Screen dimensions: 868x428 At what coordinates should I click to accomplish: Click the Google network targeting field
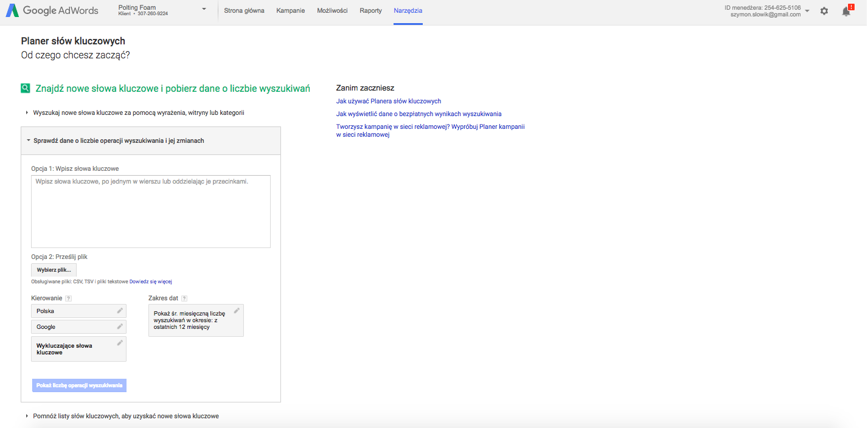tap(79, 327)
